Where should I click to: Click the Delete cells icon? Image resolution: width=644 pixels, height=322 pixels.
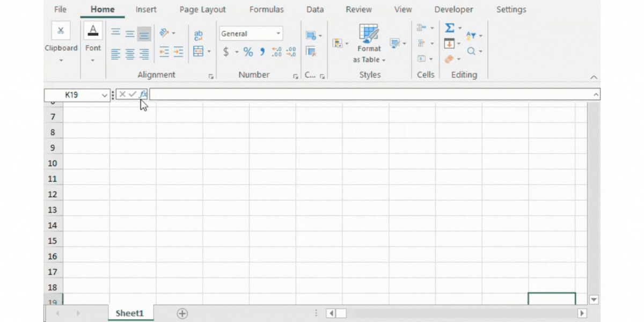(422, 43)
